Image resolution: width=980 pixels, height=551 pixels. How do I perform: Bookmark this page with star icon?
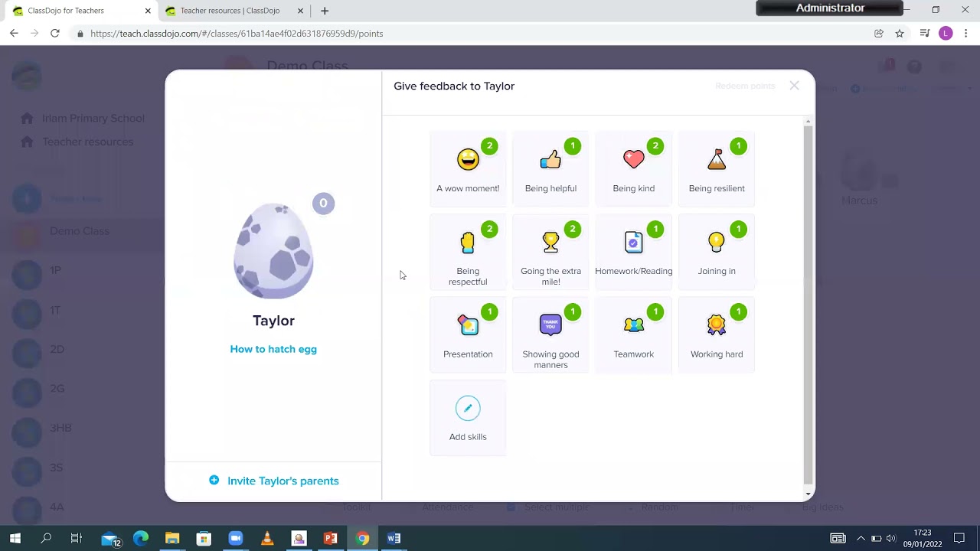900,34
